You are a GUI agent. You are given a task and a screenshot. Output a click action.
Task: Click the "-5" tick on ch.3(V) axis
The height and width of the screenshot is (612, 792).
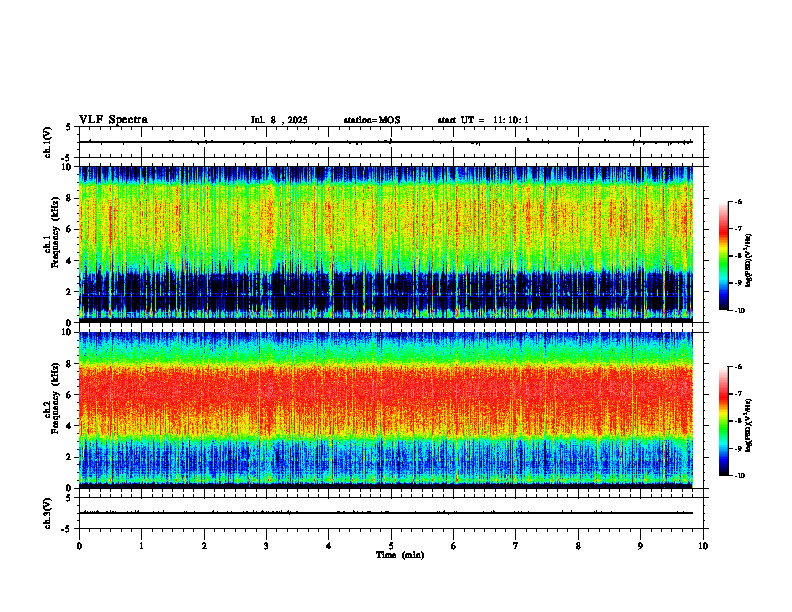point(67,529)
